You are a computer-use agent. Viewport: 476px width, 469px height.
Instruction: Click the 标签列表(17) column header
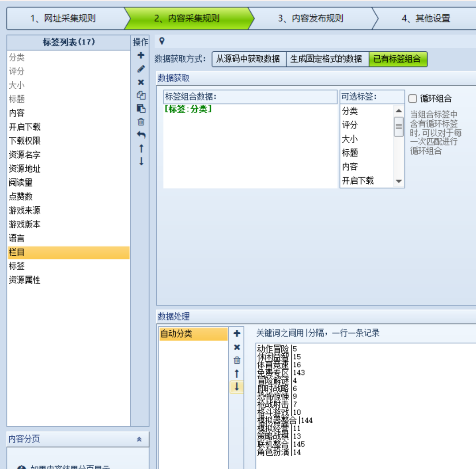[x=68, y=42]
